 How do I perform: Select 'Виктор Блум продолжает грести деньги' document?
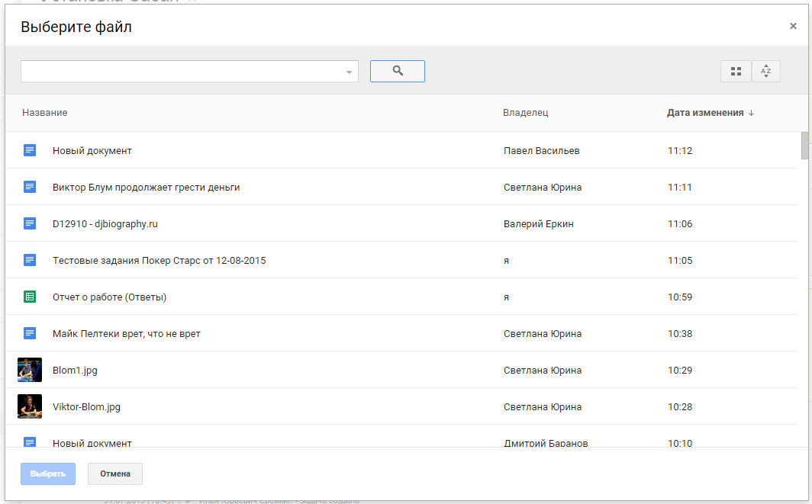[x=146, y=187]
